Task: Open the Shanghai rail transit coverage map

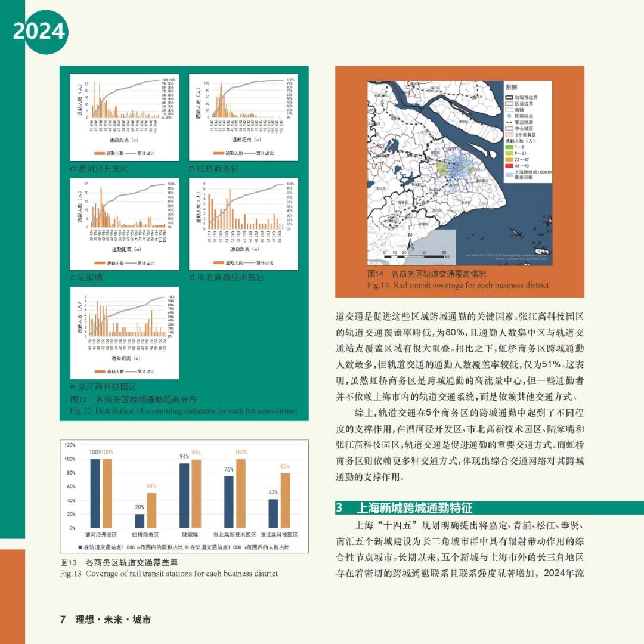Action: coord(460,173)
